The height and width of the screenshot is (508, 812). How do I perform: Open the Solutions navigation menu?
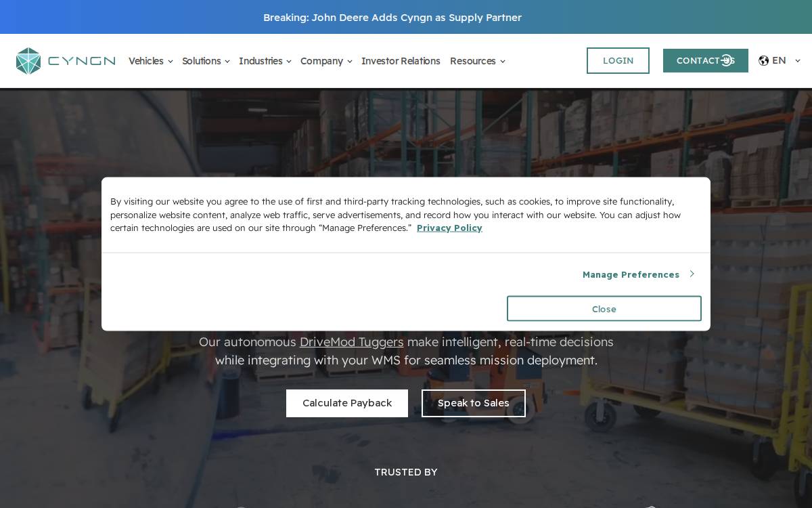pos(202,61)
